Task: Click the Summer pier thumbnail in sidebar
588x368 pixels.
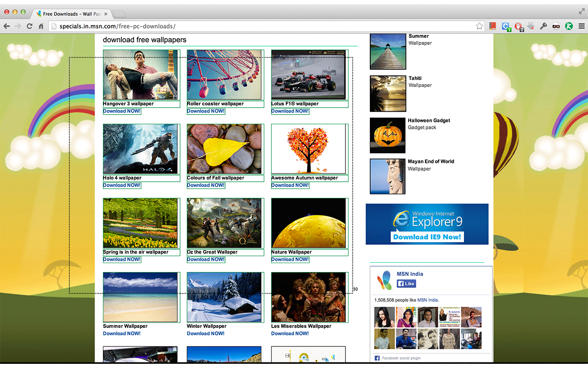Action: [388, 52]
